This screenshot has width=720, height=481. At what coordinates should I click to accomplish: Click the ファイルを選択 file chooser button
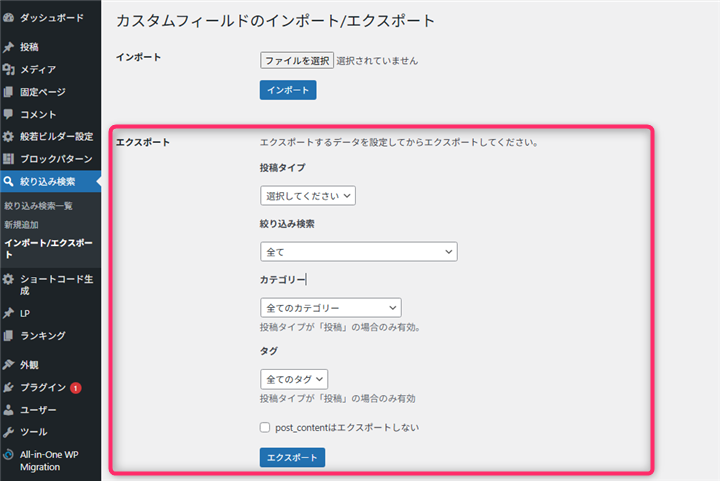[297, 60]
